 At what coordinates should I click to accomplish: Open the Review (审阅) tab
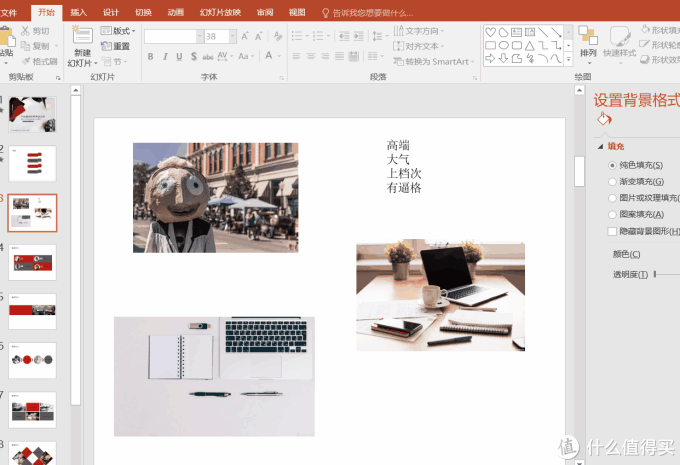[x=265, y=12]
